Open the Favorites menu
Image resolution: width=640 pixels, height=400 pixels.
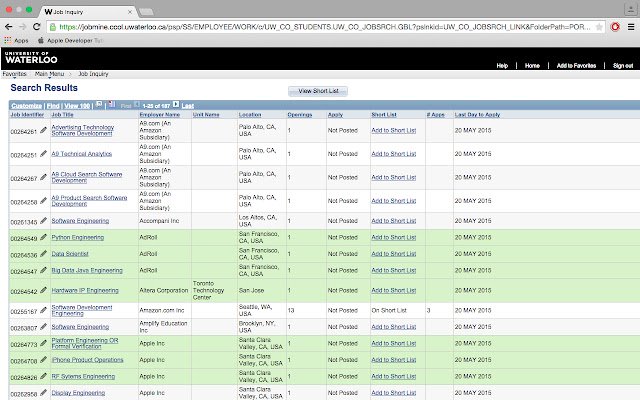(x=14, y=74)
